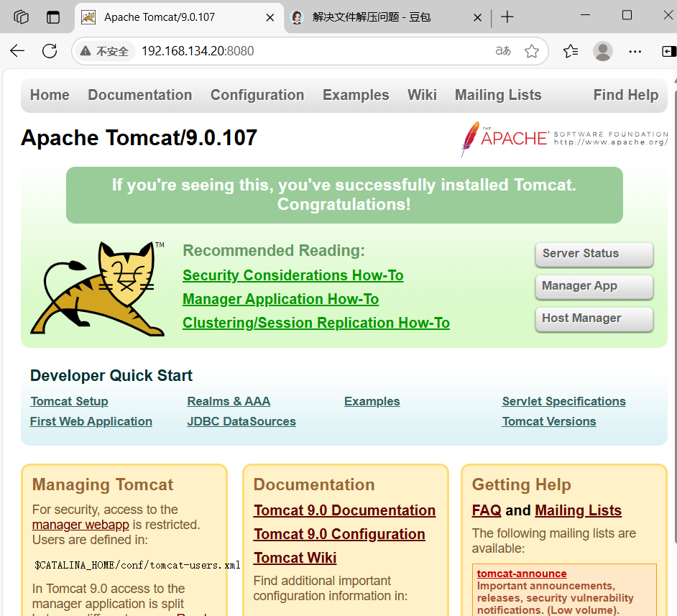Image resolution: width=677 pixels, height=616 pixels.
Task: Open the manager webapp link
Action: (x=80, y=525)
